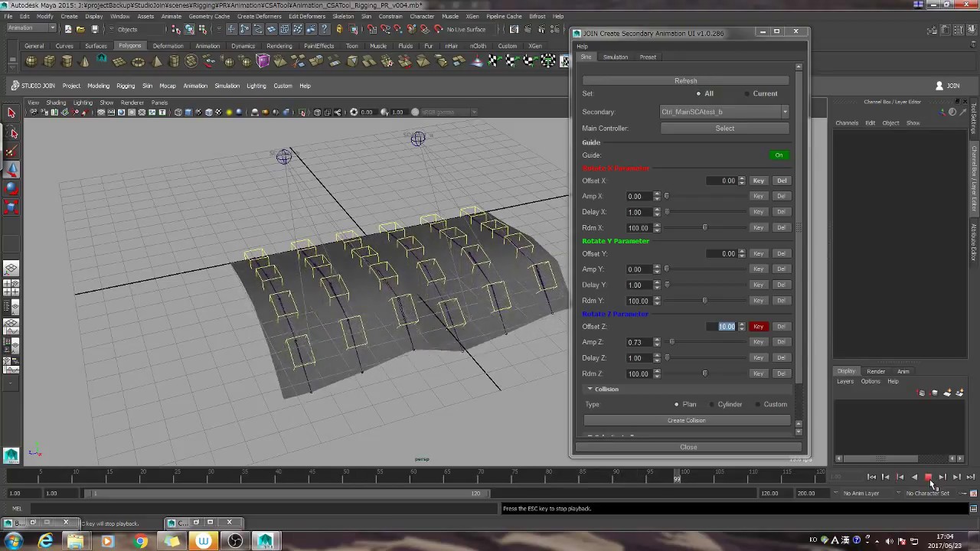This screenshot has height=551, width=980.
Task: Adjust the Delay Y spinner arrows
Action: point(656,285)
